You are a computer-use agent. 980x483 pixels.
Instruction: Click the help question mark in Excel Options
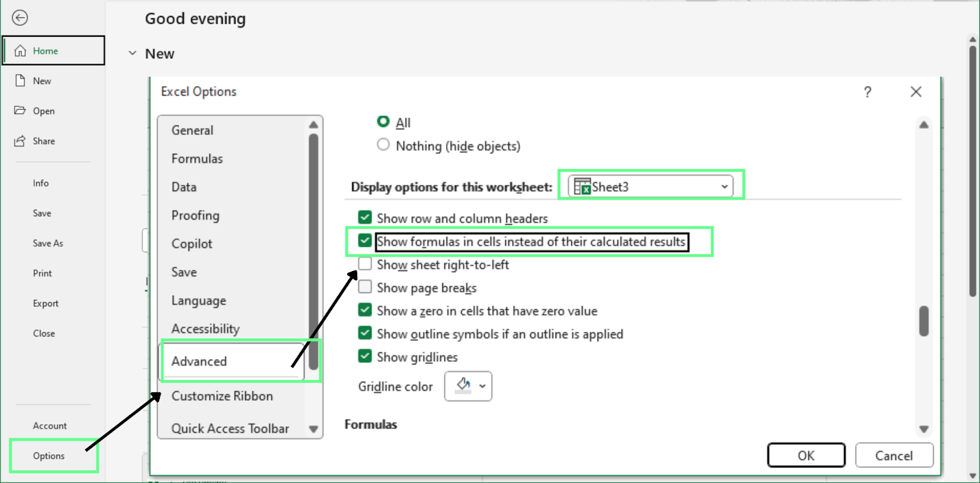click(x=867, y=92)
